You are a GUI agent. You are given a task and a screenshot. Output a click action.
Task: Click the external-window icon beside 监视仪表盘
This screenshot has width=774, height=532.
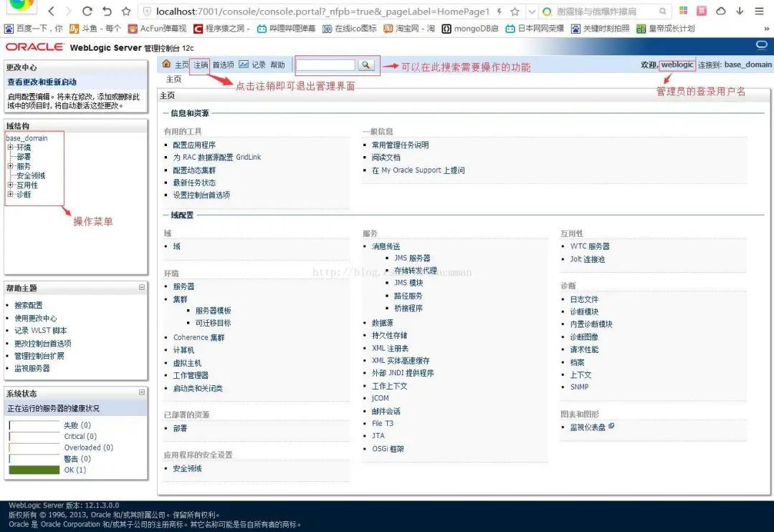[x=611, y=426]
